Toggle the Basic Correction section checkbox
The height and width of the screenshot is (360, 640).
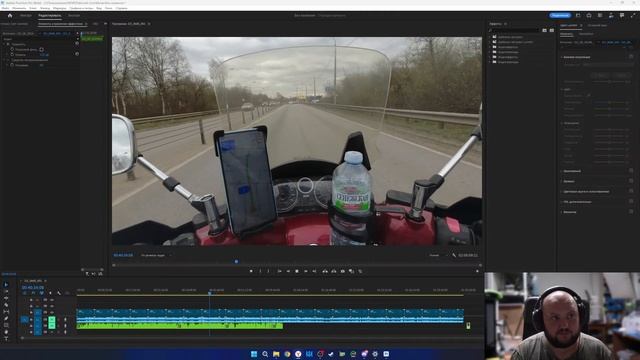click(631, 57)
